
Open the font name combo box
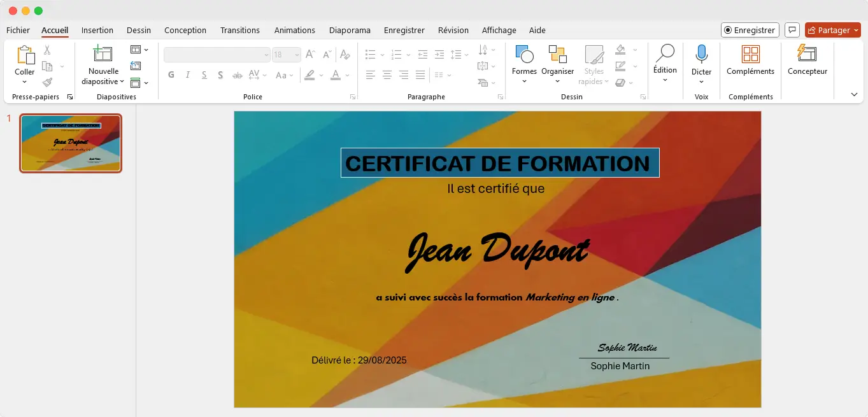(217, 55)
